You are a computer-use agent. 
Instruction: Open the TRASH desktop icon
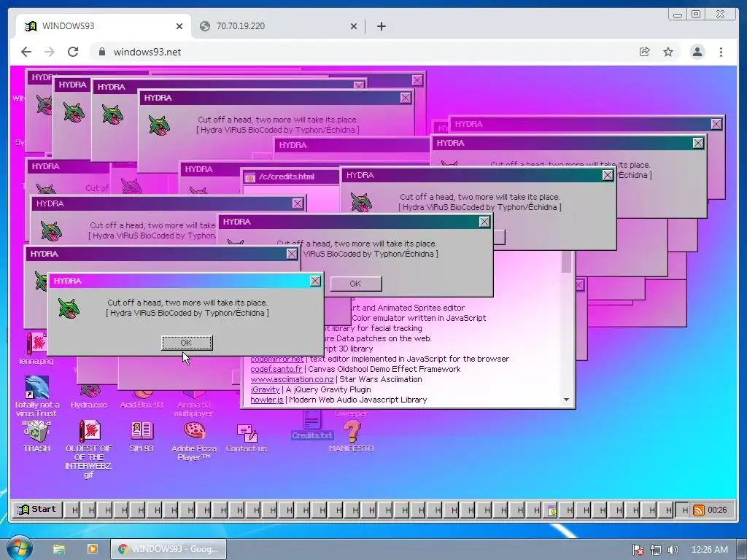[x=36, y=435]
